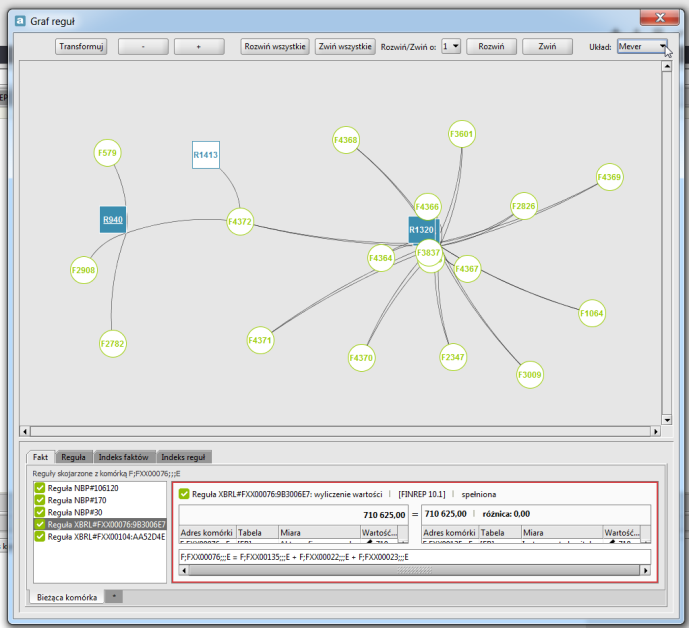Open the Układ layout dropdown
The height and width of the screenshot is (628, 689).
(x=642, y=46)
